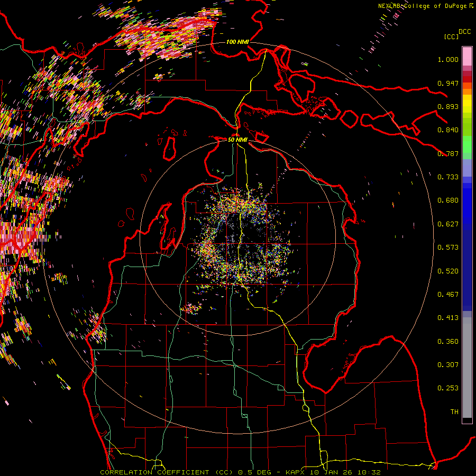
Task: Select the 0.253 scale value
Action: (x=448, y=388)
